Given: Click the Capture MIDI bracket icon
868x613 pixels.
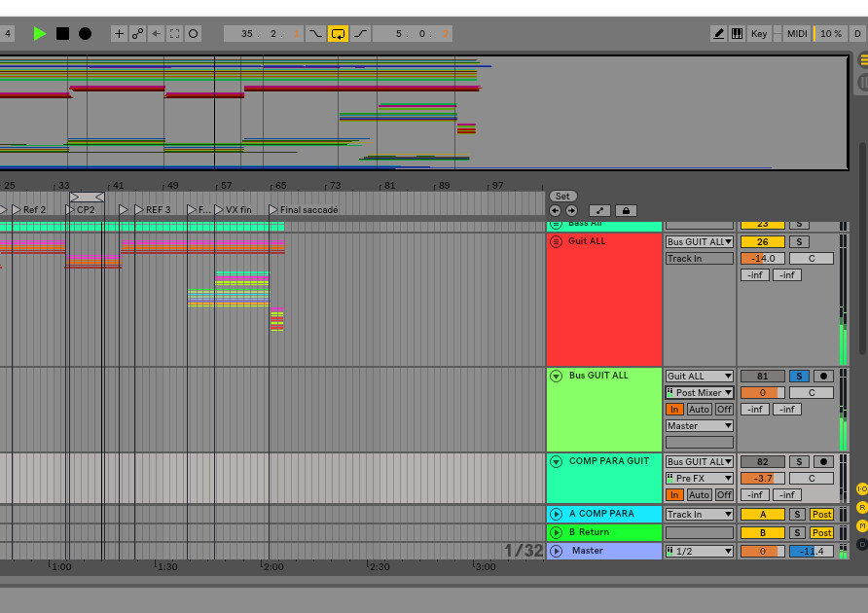Looking at the screenshot, I should pos(174,34).
